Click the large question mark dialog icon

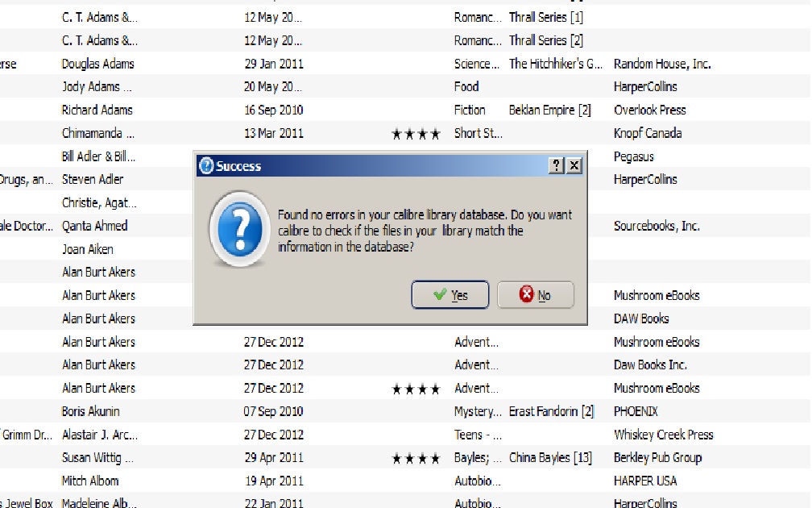(x=239, y=229)
